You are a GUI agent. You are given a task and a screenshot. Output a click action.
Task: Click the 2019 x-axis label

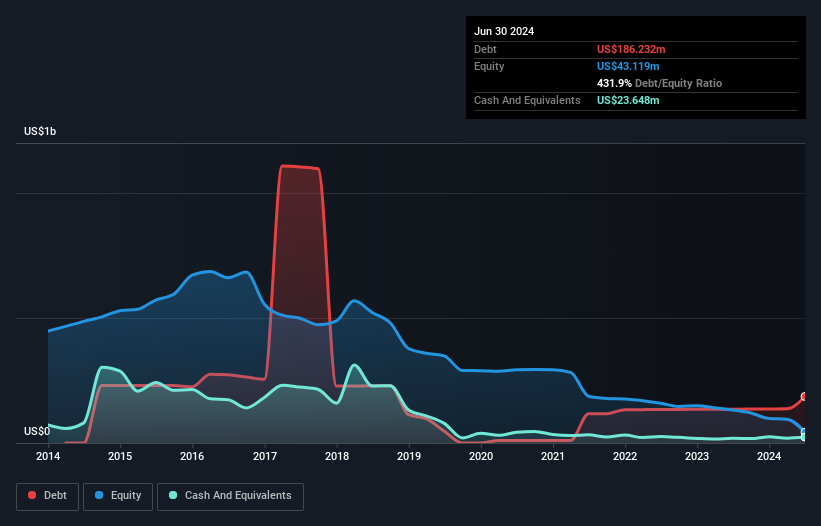(x=409, y=456)
